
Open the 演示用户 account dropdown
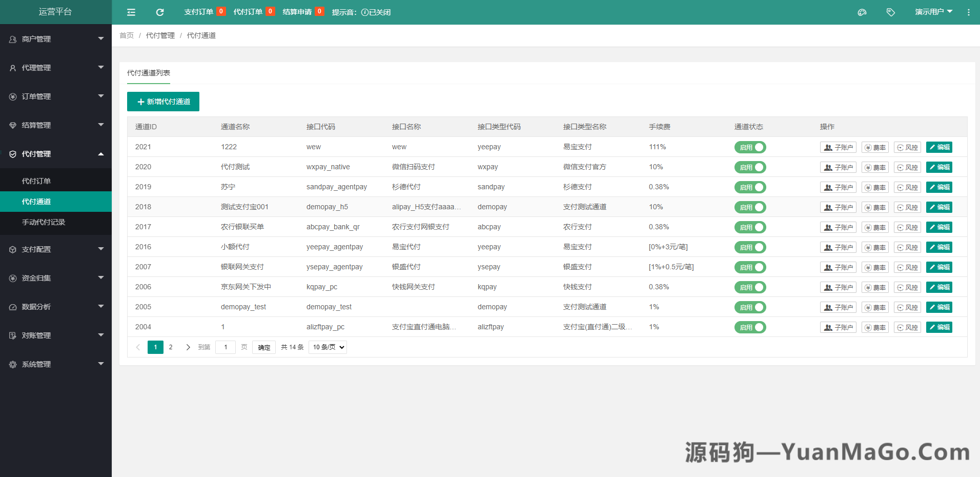[x=934, y=11]
